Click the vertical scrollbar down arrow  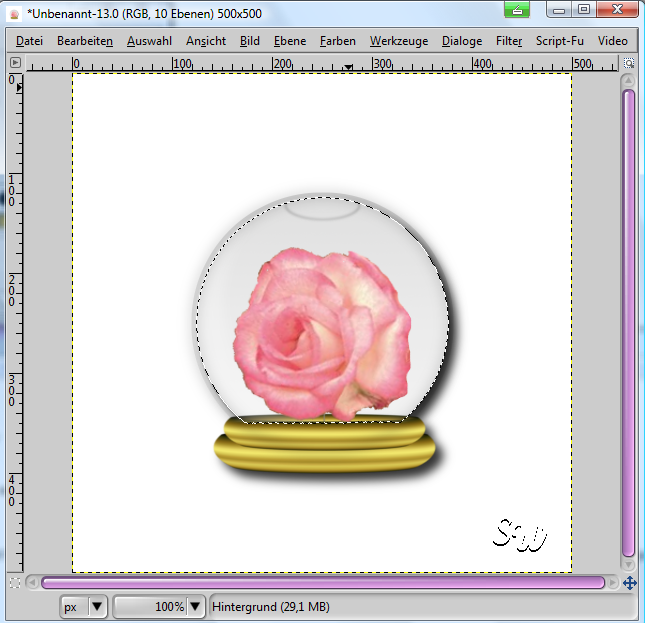point(628,565)
